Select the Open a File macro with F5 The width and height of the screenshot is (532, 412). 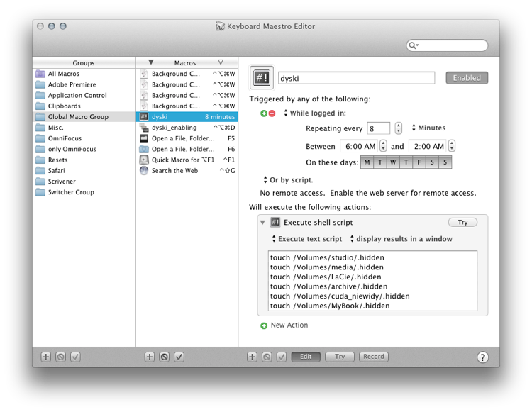coord(187,138)
